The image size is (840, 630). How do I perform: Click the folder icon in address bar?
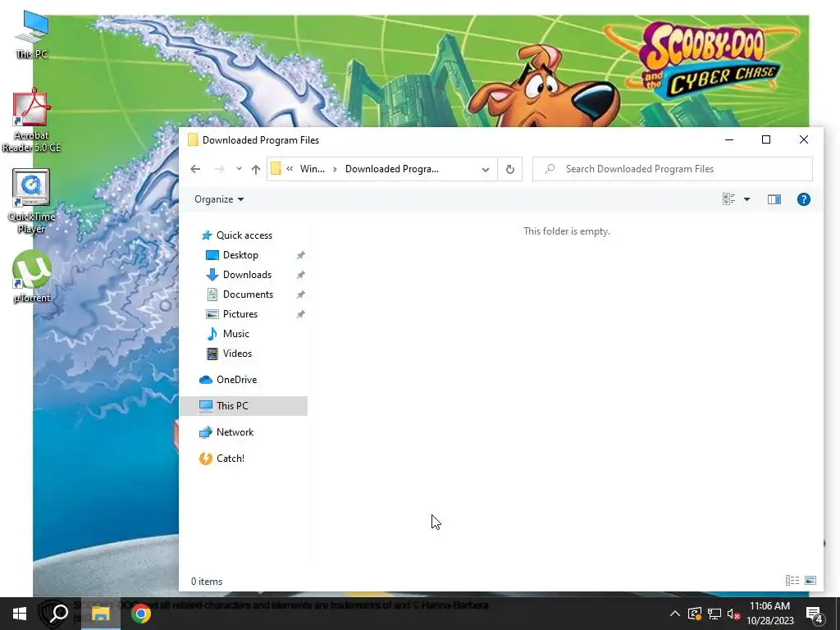276,169
